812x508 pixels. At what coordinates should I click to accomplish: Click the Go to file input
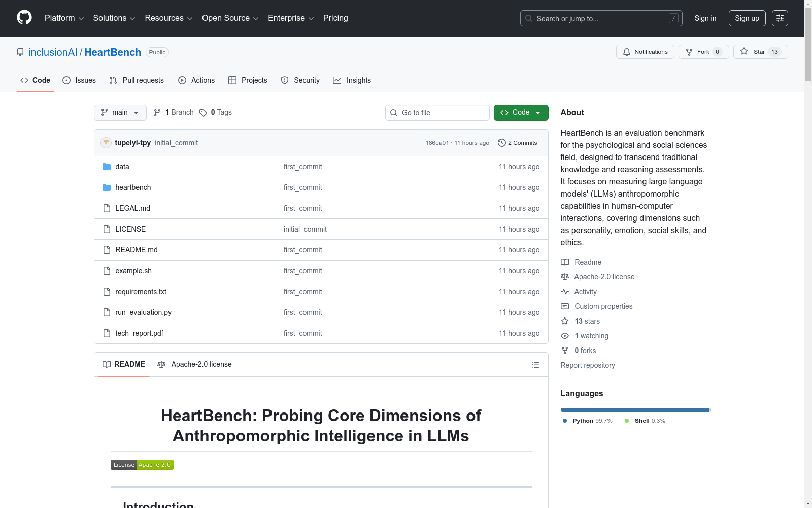tap(437, 113)
